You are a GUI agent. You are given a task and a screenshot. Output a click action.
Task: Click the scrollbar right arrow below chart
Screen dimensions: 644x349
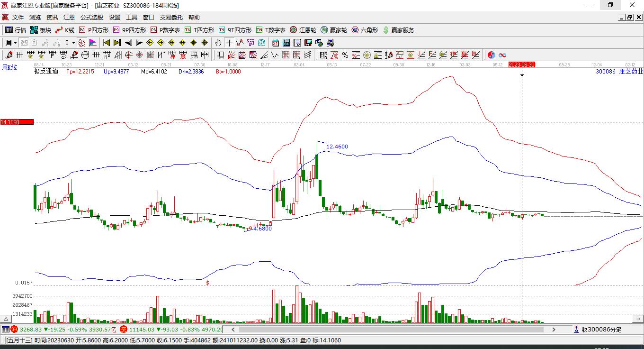[554, 329]
